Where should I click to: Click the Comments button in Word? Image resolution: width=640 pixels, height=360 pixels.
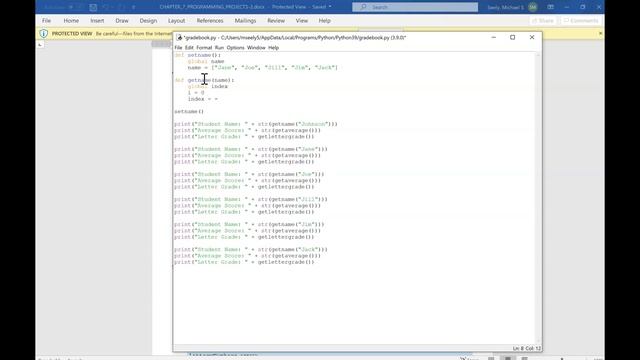[581, 20]
